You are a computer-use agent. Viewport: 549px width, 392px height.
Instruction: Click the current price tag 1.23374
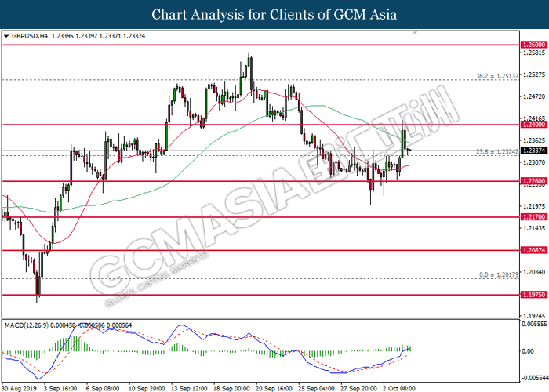[x=534, y=151]
